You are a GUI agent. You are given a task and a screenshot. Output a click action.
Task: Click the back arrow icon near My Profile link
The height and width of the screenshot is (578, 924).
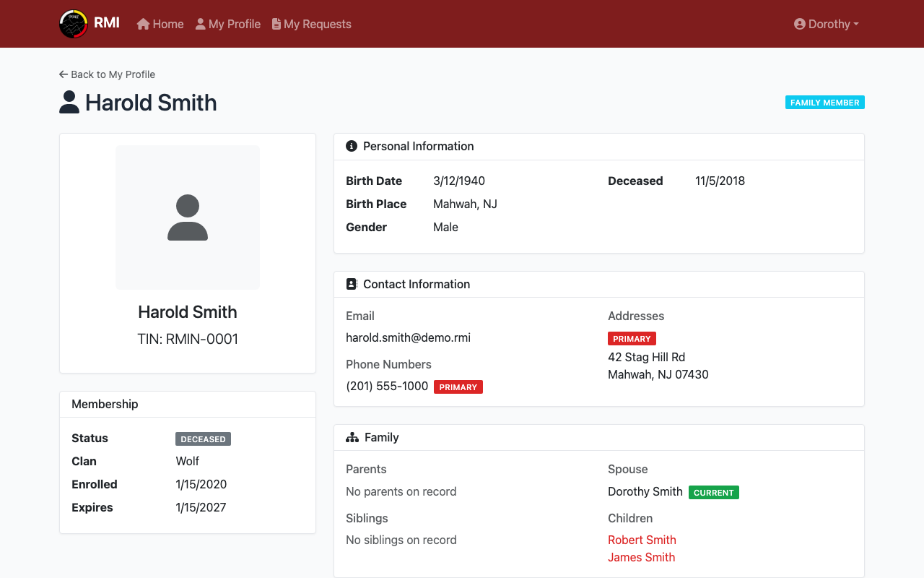(x=62, y=74)
